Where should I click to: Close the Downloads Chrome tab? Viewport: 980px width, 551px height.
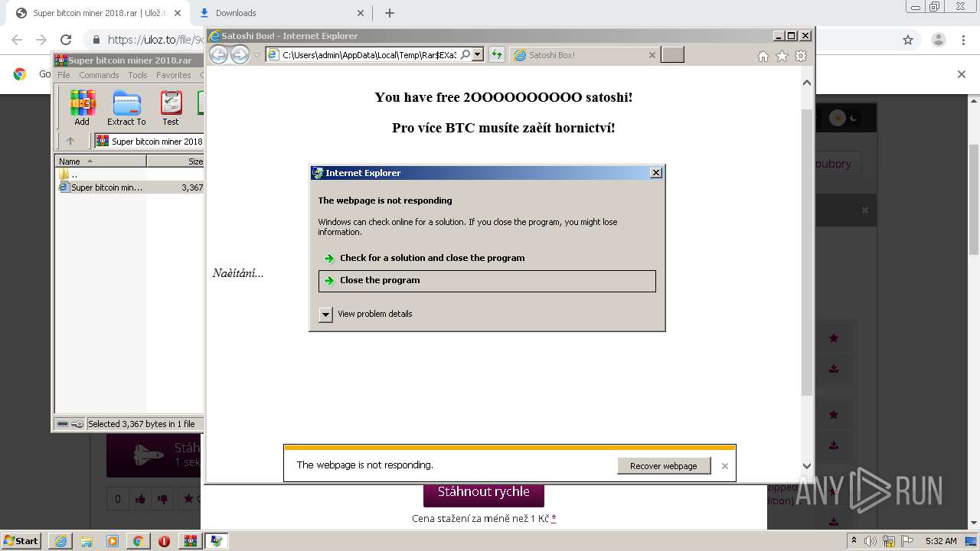coord(361,13)
